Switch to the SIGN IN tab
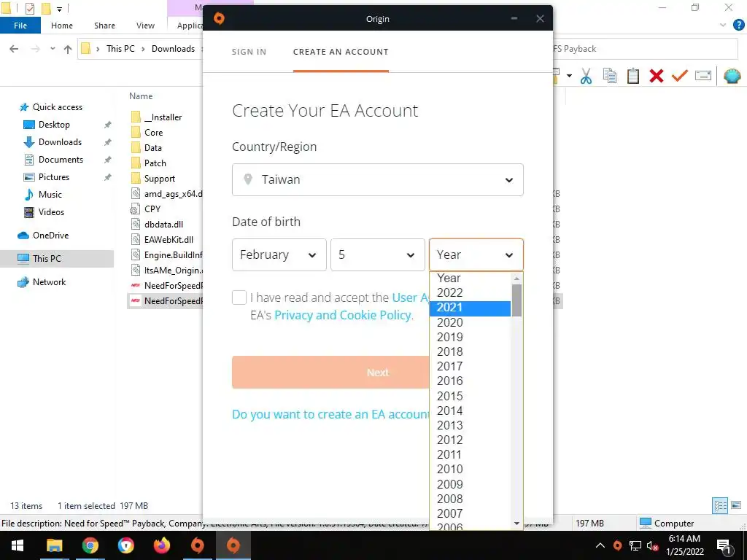Image resolution: width=747 pixels, height=560 pixels. click(249, 52)
